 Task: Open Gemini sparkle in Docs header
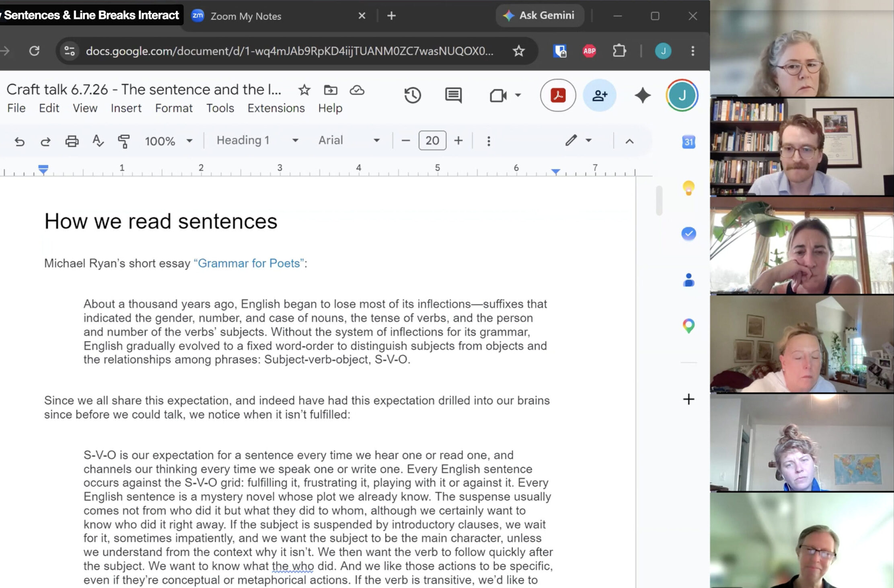click(642, 95)
